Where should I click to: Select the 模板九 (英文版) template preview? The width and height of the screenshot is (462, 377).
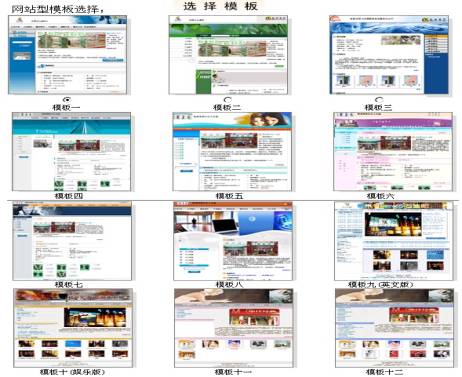(394, 241)
